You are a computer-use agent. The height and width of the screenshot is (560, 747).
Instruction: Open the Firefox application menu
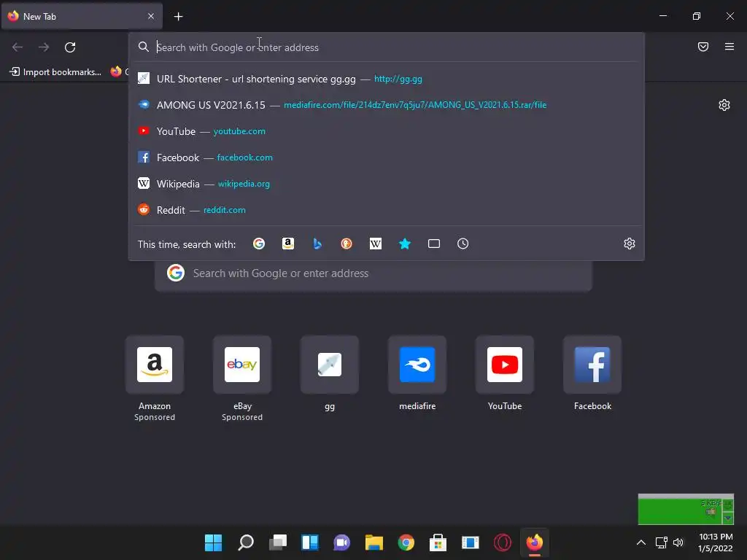pos(729,47)
